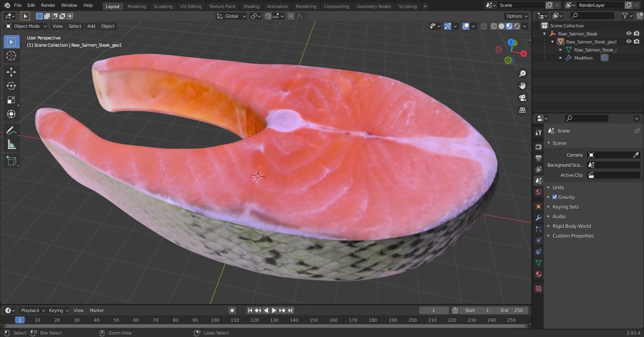The width and height of the screenshot is (644, 337).
Task: Open the Modifier properties wrench tab
Action: [539, 218]
